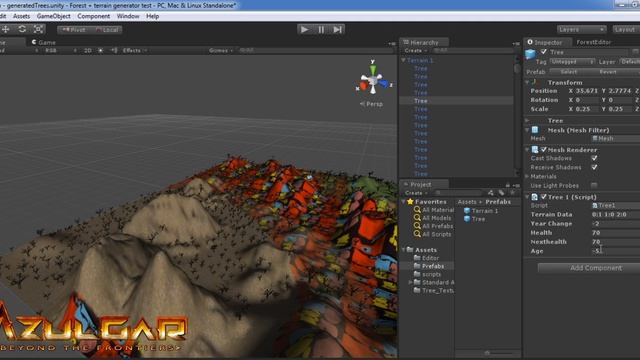
Task: Open the Hierarchy Create dropdown
Action: point(416,51)
